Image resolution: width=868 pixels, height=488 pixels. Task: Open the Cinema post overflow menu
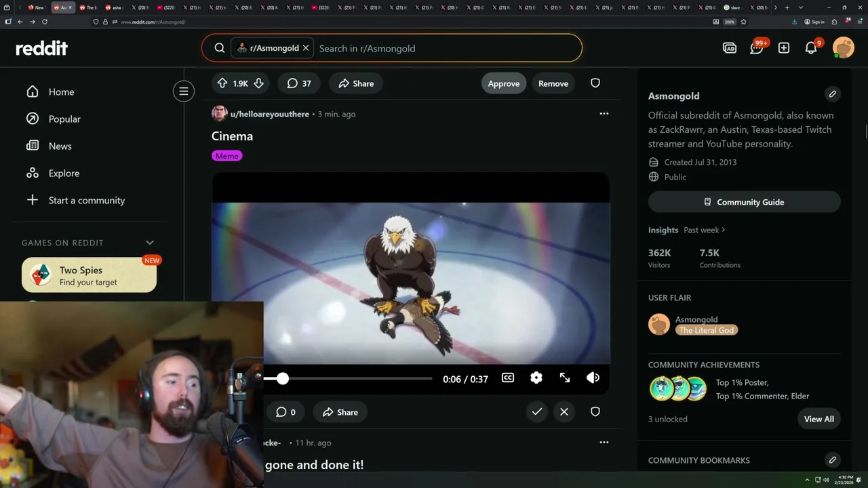(x=604, y=114)
